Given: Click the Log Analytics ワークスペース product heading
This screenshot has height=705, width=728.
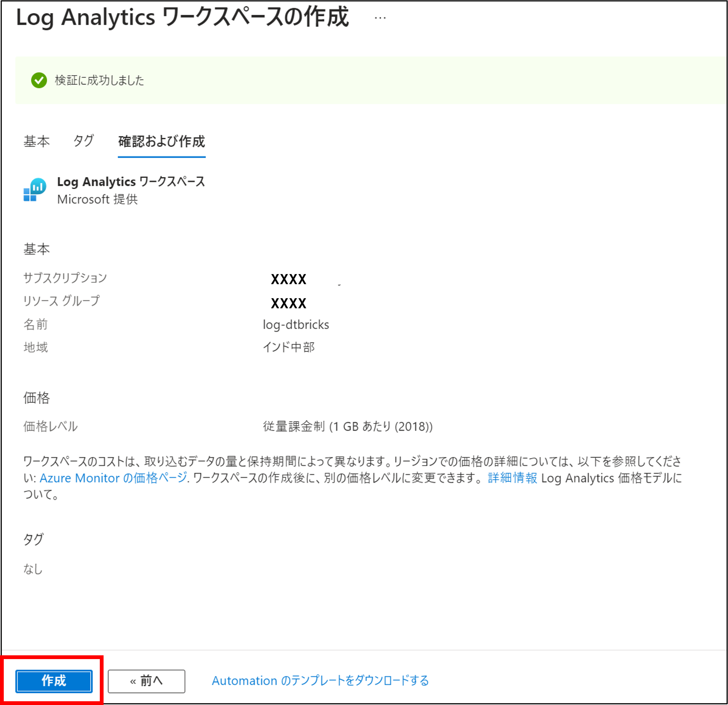Looking at the screenshot, I should pos(131,181).
